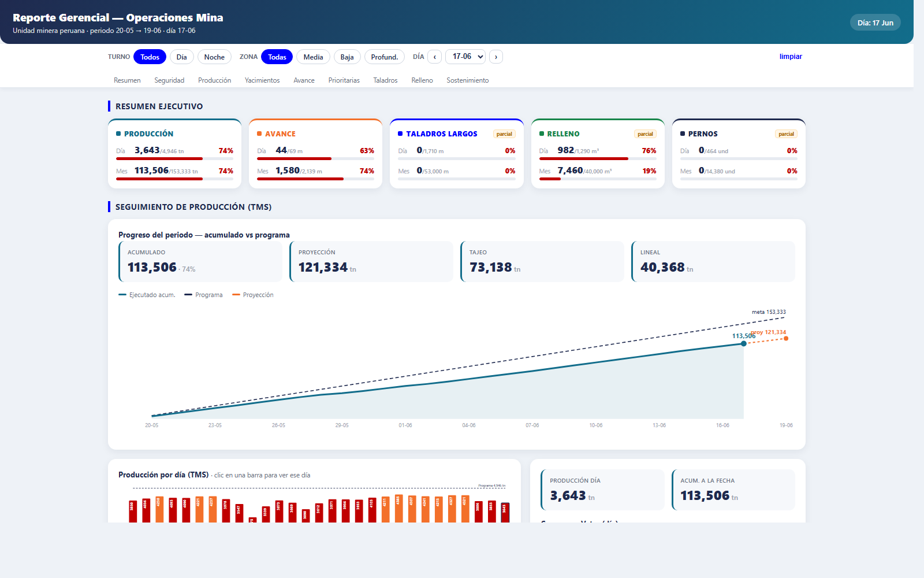Click the Acum. a la fecha card
The width and height of the screenshot is (924, 578).
tap(733, 490)
